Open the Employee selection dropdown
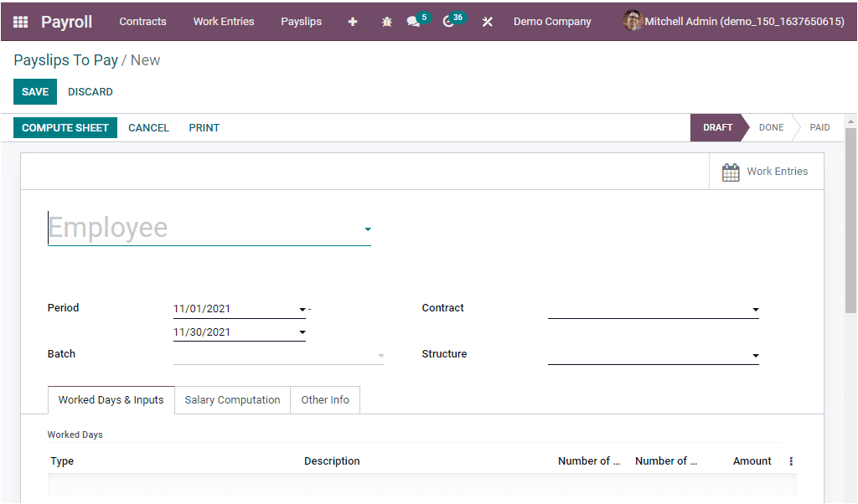Screen dimensions: 858x504 click(x=366, y=229)
